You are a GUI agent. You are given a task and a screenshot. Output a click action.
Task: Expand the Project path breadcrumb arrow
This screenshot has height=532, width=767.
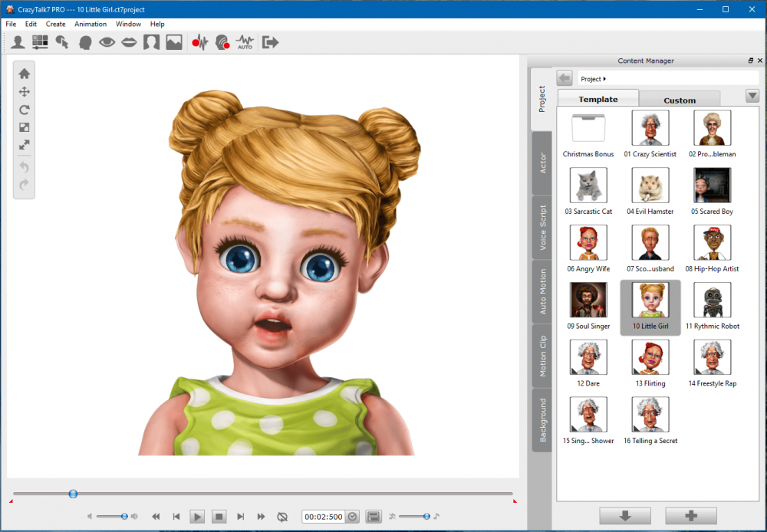[604, 79]
